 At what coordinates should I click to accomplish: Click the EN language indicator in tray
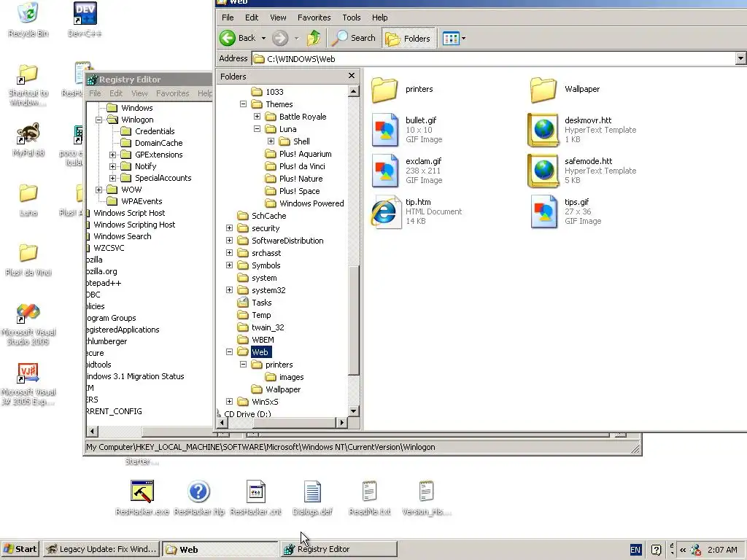[635, 550]
